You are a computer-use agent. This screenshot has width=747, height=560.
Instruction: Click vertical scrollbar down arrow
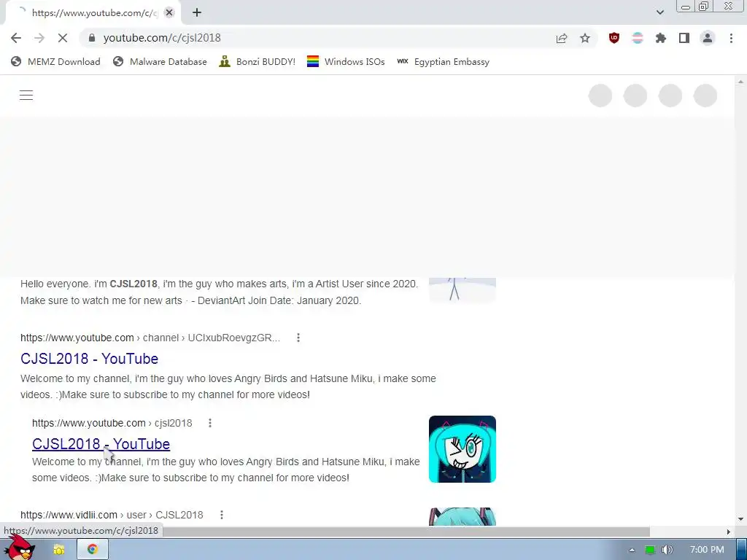[740, 519]
